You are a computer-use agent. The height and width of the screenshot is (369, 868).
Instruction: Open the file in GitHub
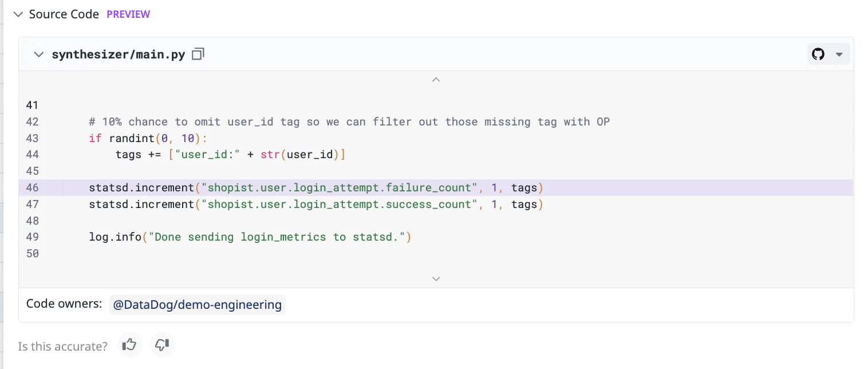[818, 54]
